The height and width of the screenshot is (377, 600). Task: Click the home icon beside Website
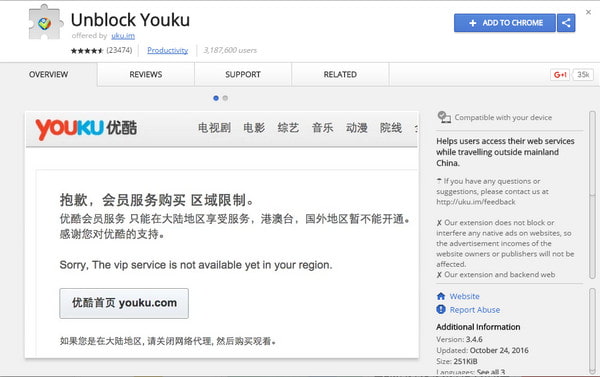(441, 296)
